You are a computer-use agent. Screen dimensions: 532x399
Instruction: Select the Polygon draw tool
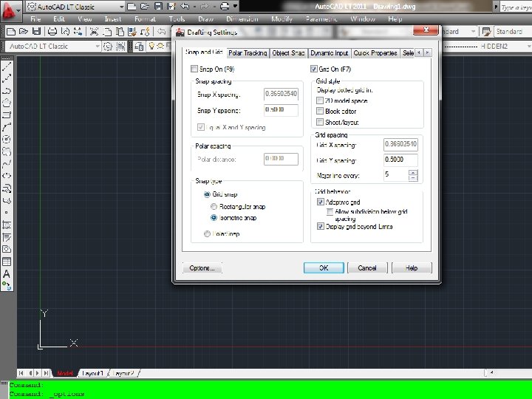click(7, 103)
